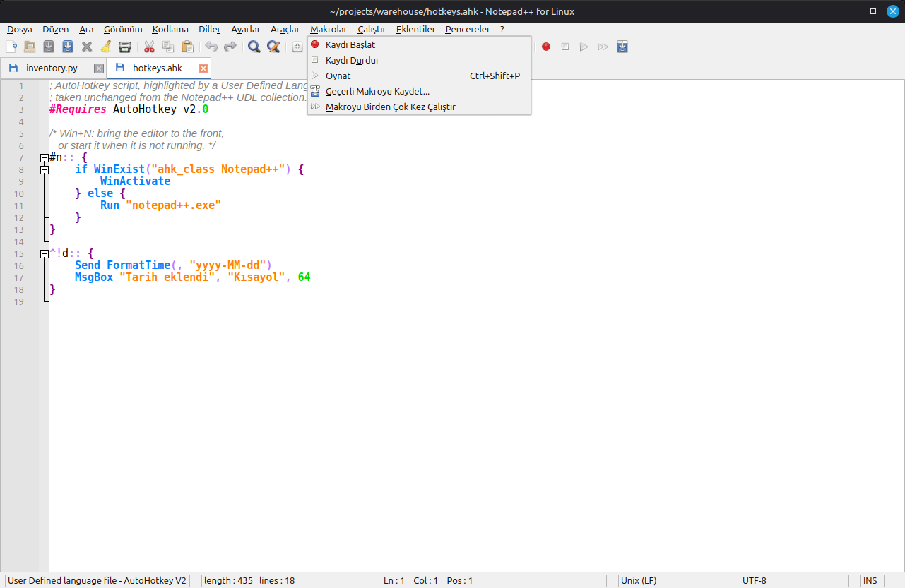Paste using the clipboard toolbar icon
905x588 pixels.
187,47
